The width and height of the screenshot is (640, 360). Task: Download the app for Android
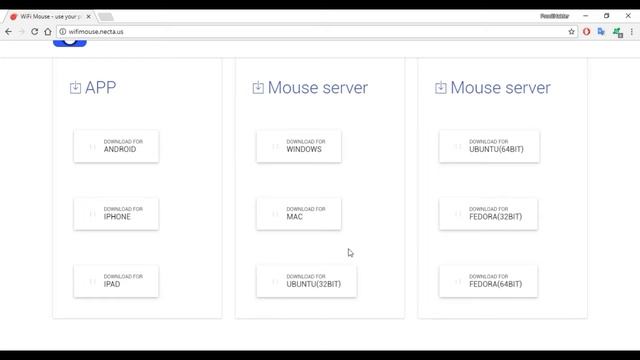click(116, 146)
